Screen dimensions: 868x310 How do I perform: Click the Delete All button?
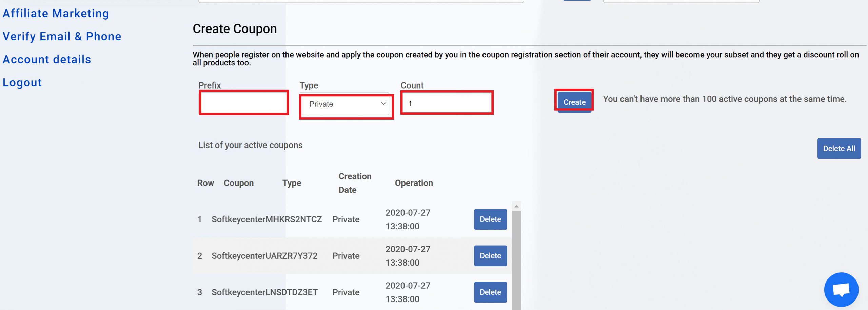[839, 149]
